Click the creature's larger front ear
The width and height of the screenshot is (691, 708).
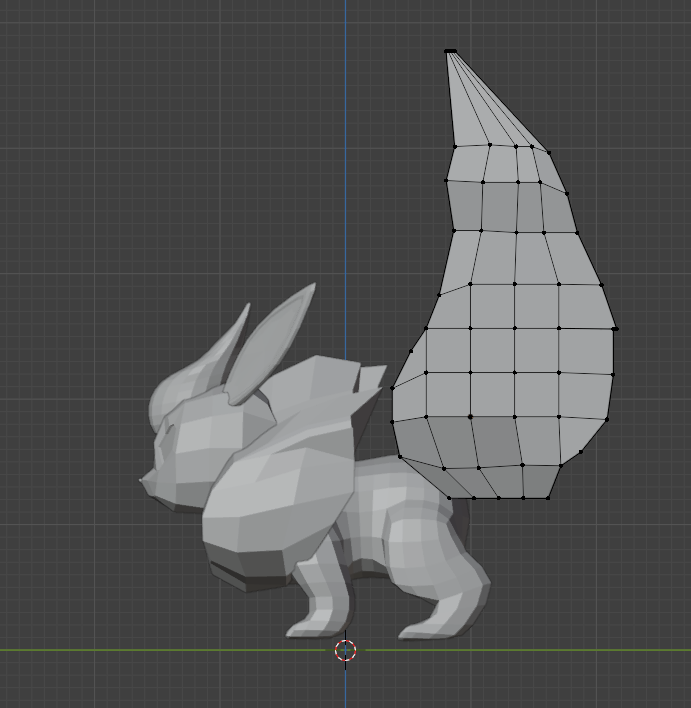pos(270,345)
